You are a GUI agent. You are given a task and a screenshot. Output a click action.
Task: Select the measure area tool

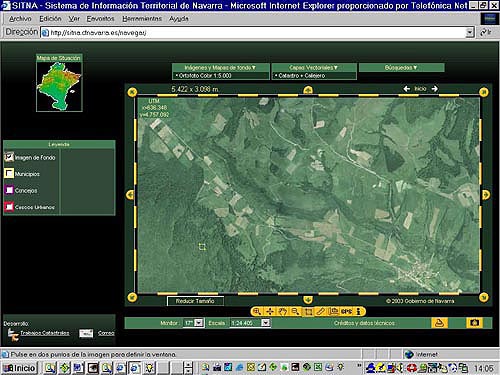333,311
